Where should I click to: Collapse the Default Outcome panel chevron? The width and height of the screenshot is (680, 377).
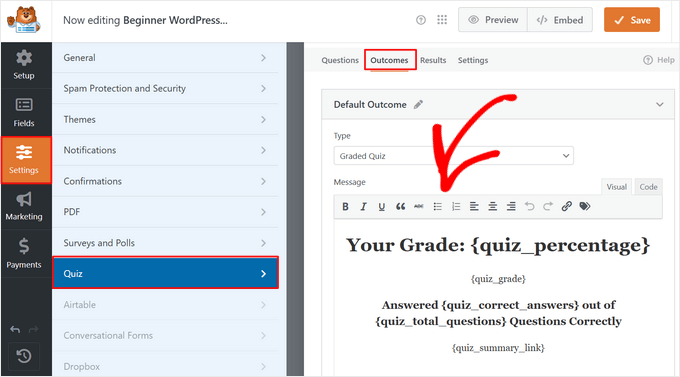660,105
